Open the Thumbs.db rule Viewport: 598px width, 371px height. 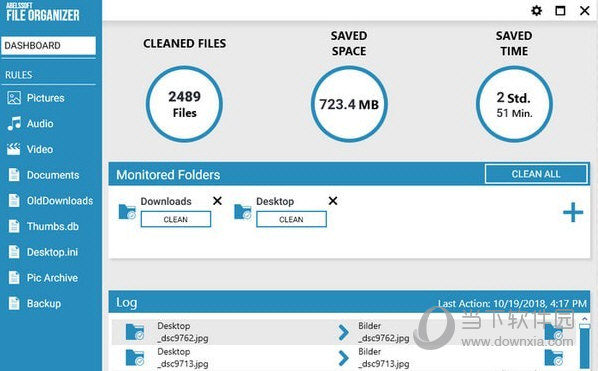(x=53, y=226)
